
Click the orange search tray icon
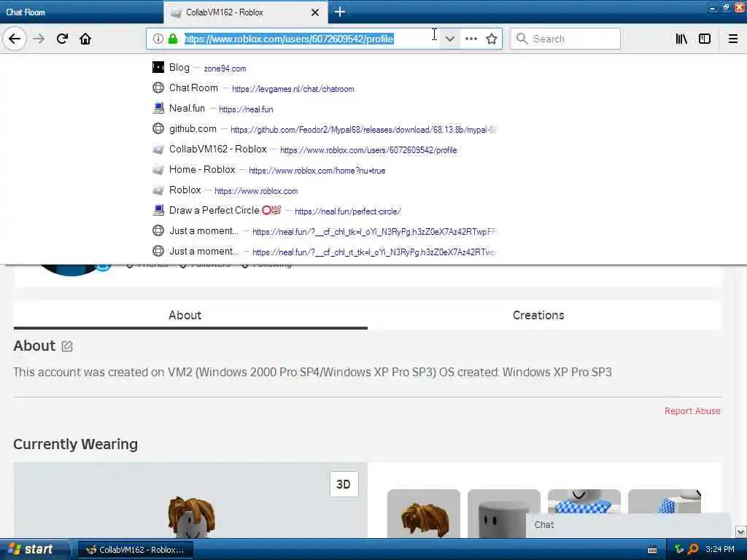pos(693,549)
